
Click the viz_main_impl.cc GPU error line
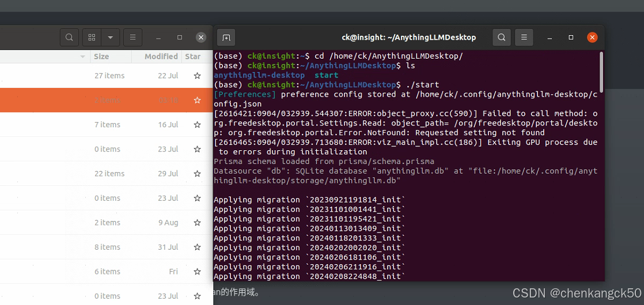pos(406,147)
